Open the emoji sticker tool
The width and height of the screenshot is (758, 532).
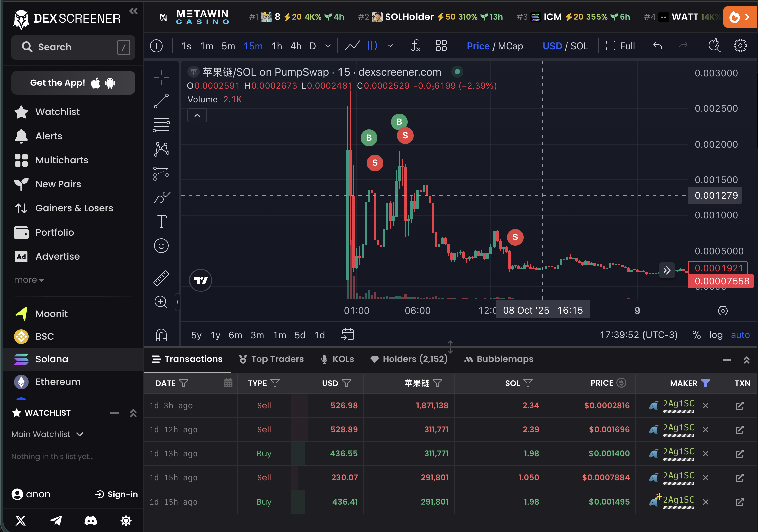coord(161,246)
